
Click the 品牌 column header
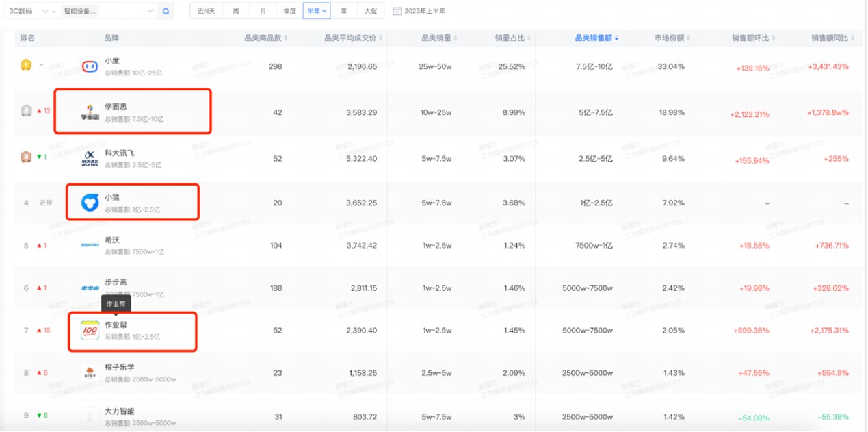[x=111, y=38]
